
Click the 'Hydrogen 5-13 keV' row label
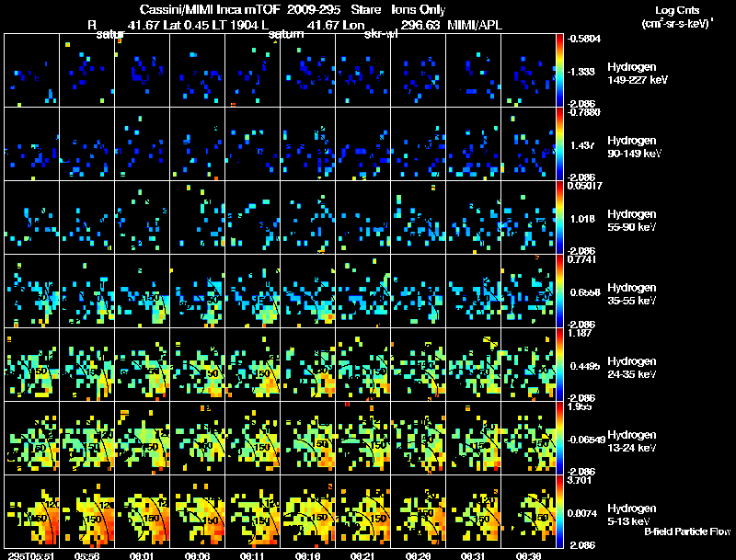tap(631, 515)
